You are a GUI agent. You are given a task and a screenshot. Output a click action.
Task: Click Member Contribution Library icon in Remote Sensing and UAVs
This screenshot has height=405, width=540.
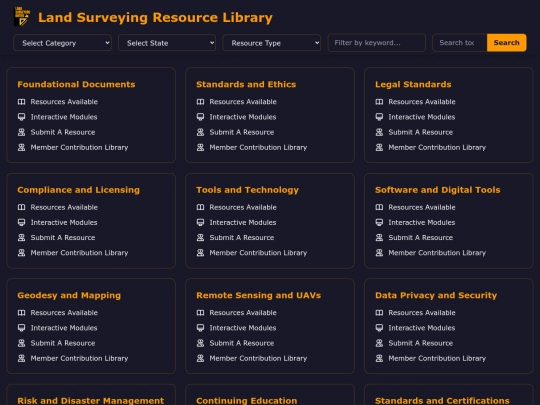coord(200,358)
